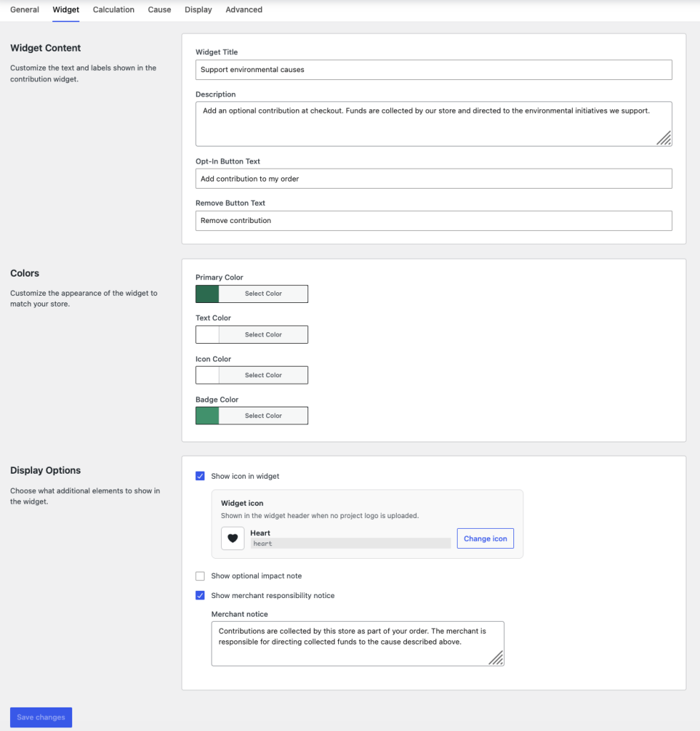Click the Remove Button Text field

tap(434, 221)
